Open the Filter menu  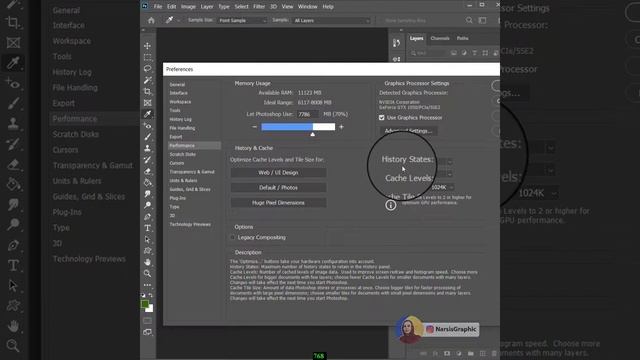coord(259,7)
